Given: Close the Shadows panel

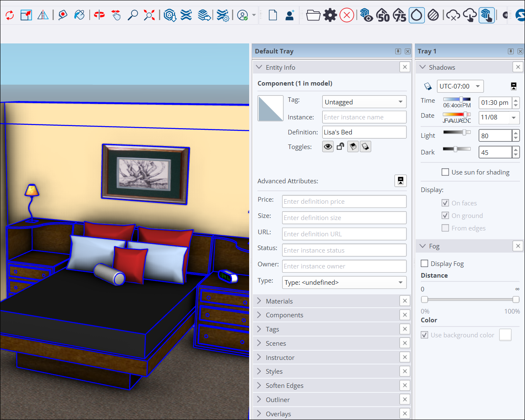Looking at the screenshot, I should 518,67.
